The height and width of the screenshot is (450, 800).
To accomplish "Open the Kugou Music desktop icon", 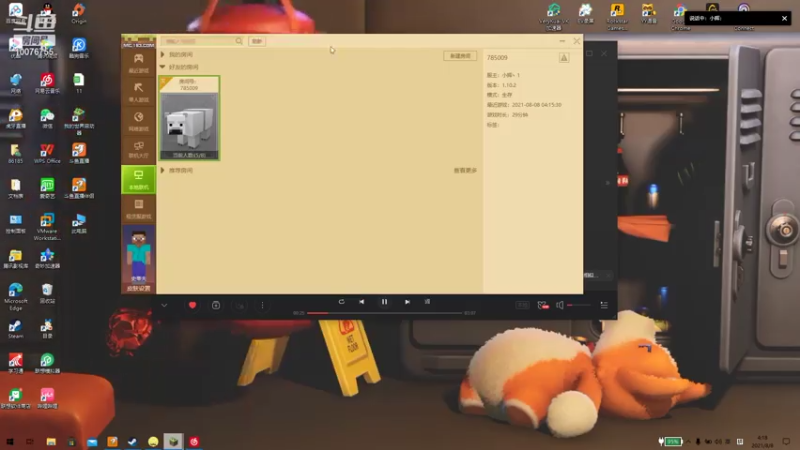I will pos(79,48).
